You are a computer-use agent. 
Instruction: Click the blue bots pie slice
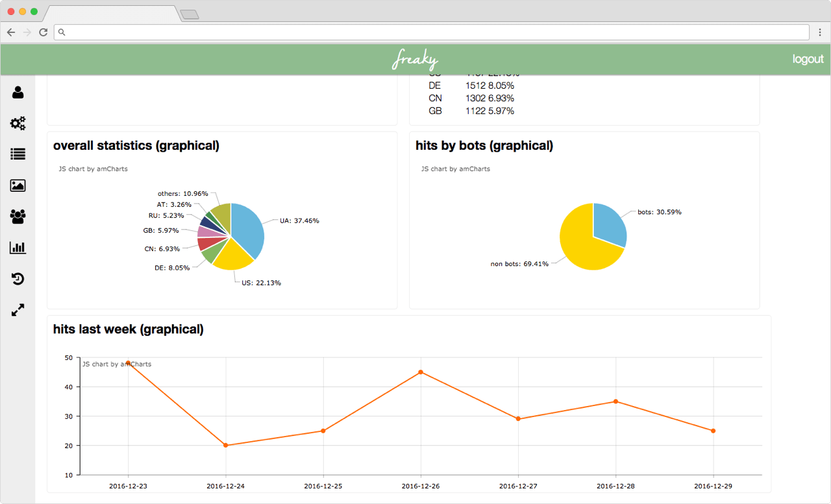pyautogui.click(x=612, y=224)
